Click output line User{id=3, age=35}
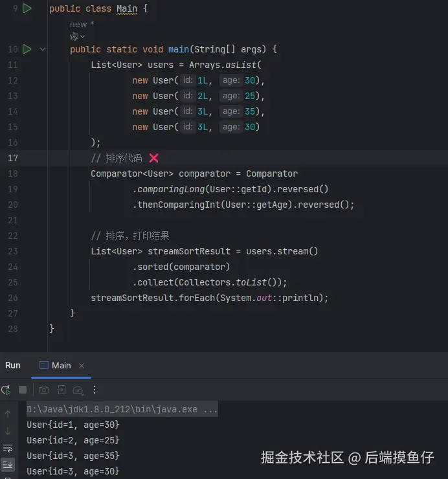 pos(73,456)
